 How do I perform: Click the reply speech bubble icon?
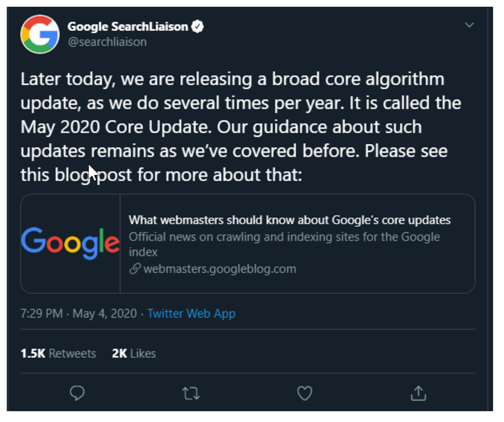[77, 393]
